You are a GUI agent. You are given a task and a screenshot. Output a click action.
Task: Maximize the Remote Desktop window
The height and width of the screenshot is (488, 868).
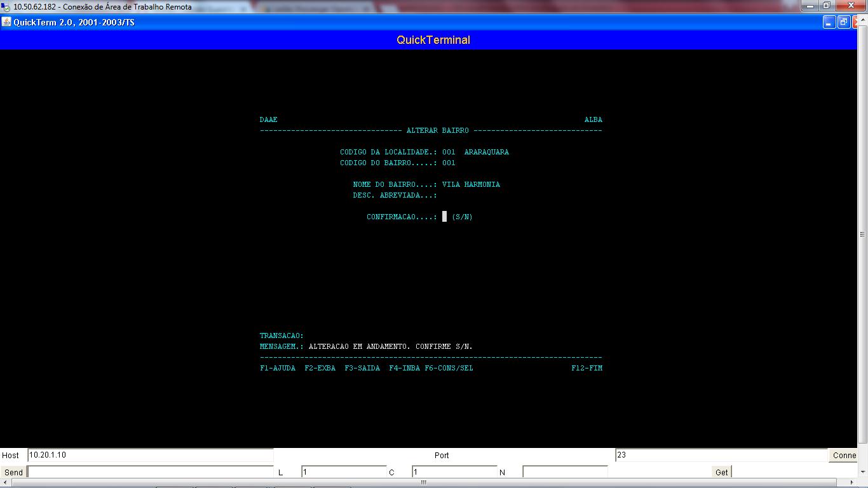tap(827, 6)
